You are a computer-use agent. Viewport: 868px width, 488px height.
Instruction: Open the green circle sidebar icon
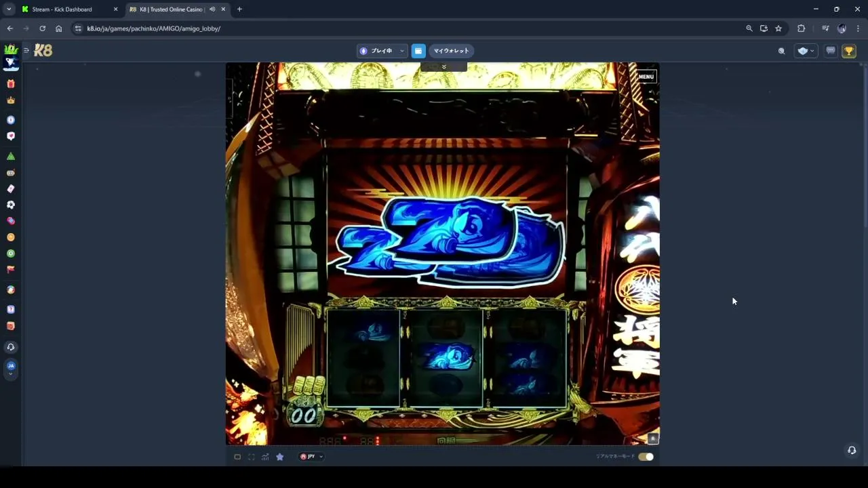pos(11,253)
